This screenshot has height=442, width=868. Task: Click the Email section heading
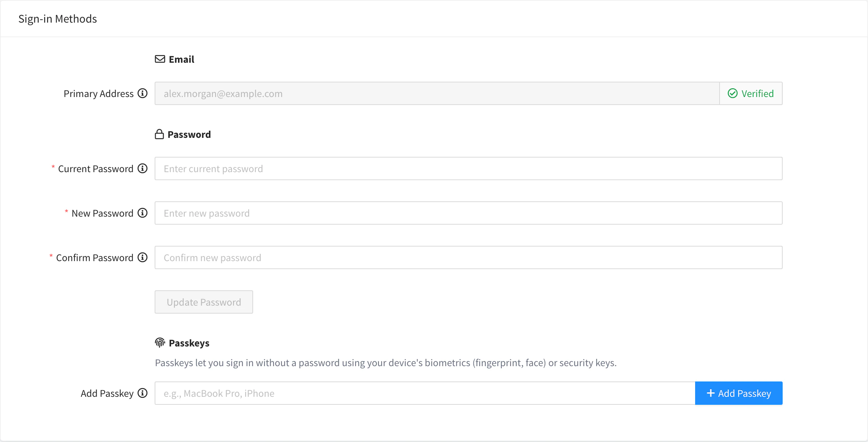tap(182, 59)
